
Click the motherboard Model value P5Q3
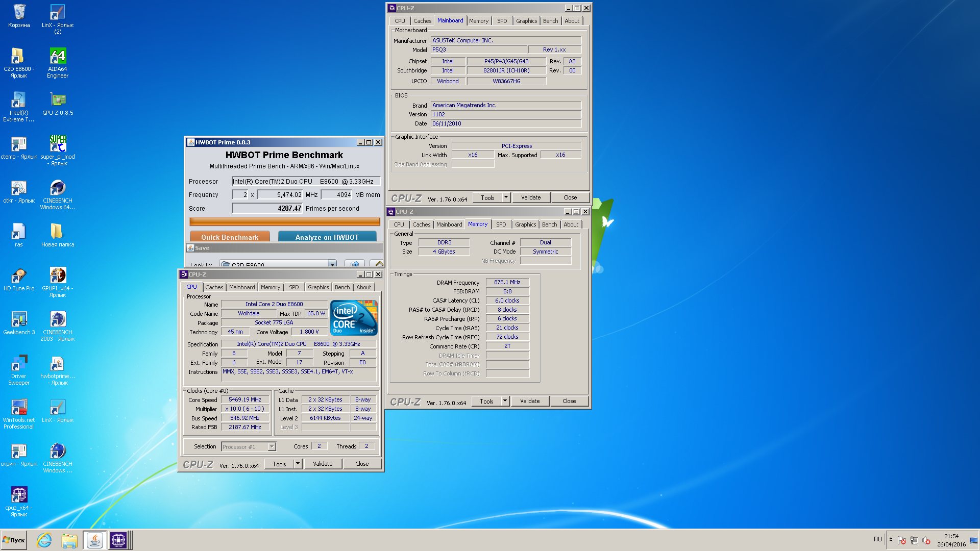[x=479, y=49]
